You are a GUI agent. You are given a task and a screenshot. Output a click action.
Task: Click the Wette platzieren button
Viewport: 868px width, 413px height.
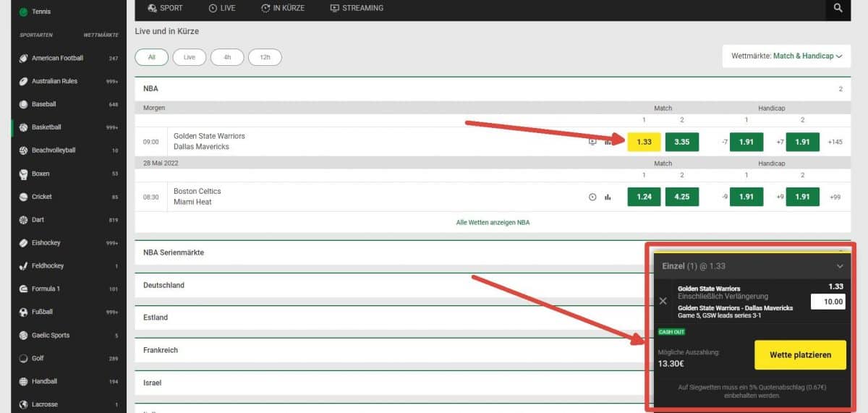tap(799, 355)
